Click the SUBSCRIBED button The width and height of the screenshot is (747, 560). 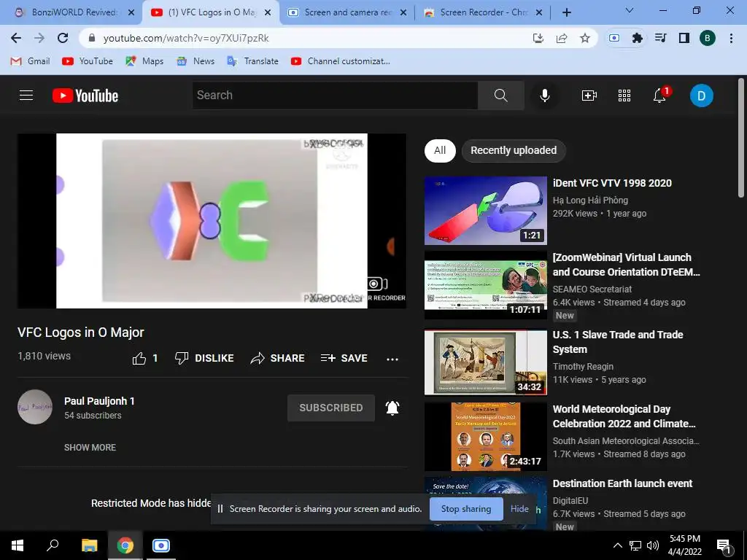[331, 408]
